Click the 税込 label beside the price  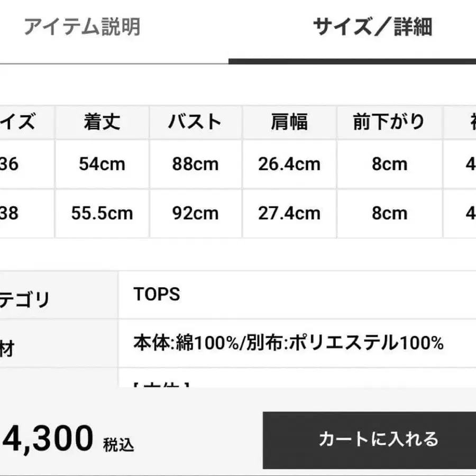click(118, 445)
